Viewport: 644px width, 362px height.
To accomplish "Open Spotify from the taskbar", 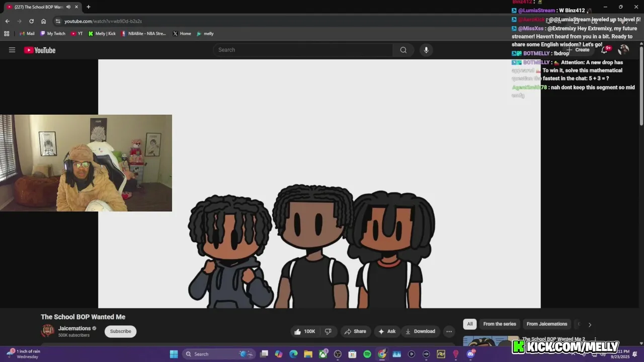I will click(x=367, y=354).
